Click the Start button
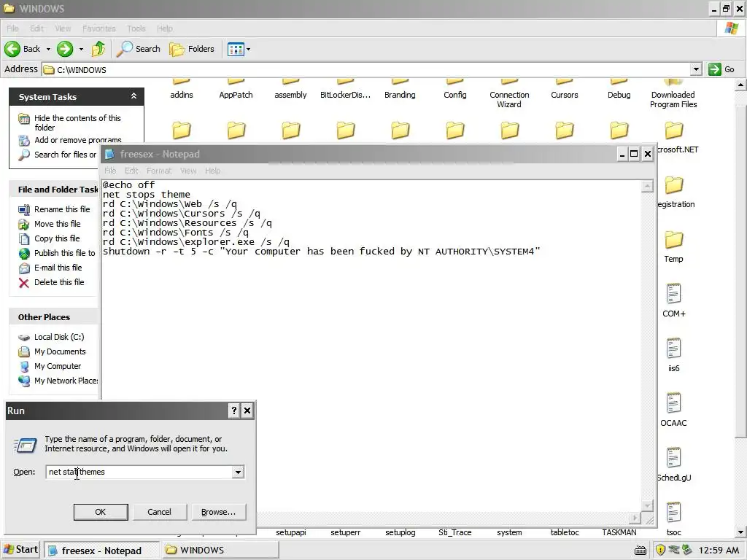The width and height of the screenshot is (747, 560). tap(20, 550)
